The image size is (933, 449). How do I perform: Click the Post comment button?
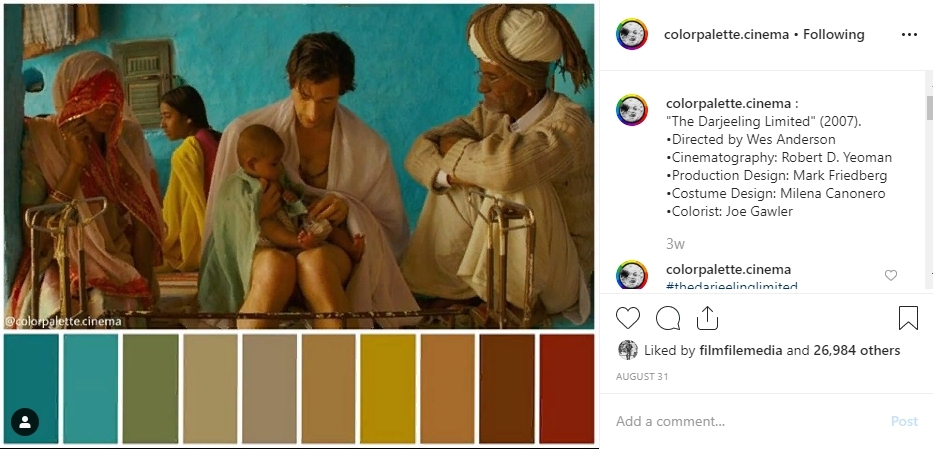(904, 421)
